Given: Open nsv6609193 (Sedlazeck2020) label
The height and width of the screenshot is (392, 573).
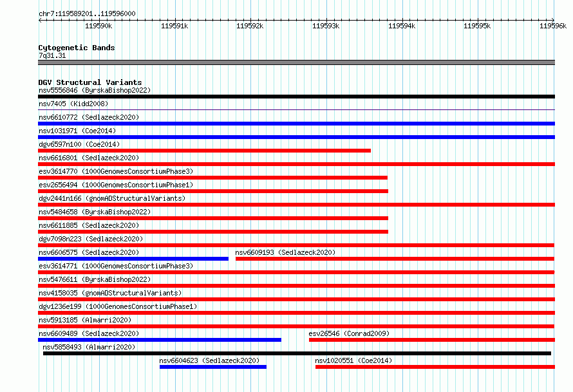Looking at the screenshot, I should tap(285, 252).
